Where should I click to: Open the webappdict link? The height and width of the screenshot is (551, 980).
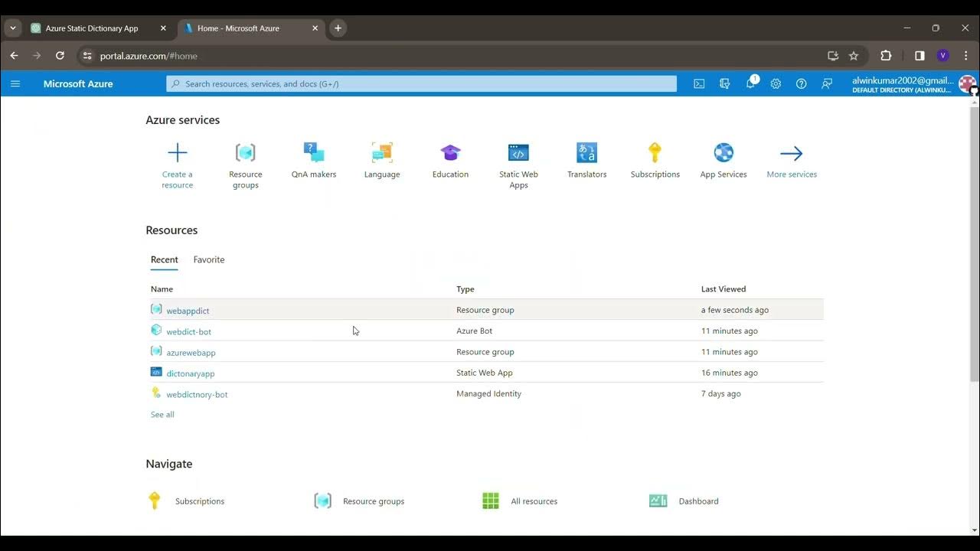click(x=188, y=311)
